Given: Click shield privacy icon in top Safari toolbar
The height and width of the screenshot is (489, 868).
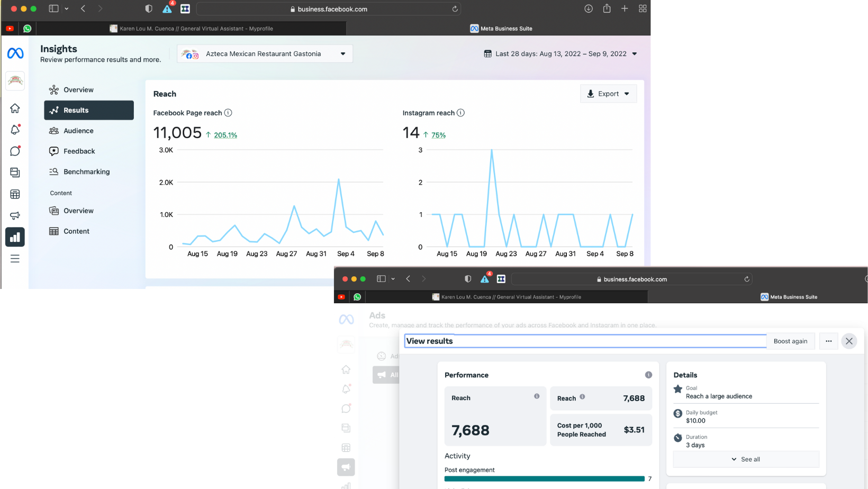Looking at the screenshot, I should [149, 8].
